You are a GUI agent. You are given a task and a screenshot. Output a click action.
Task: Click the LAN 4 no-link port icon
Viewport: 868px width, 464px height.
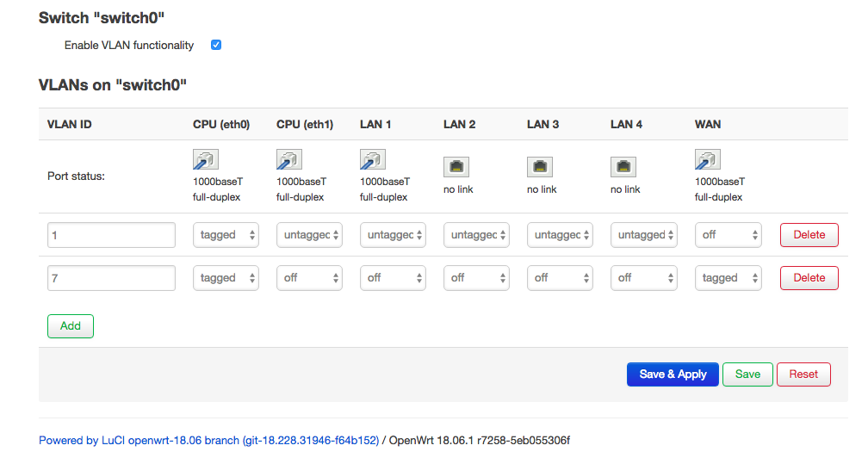click(x=623, y=167)
